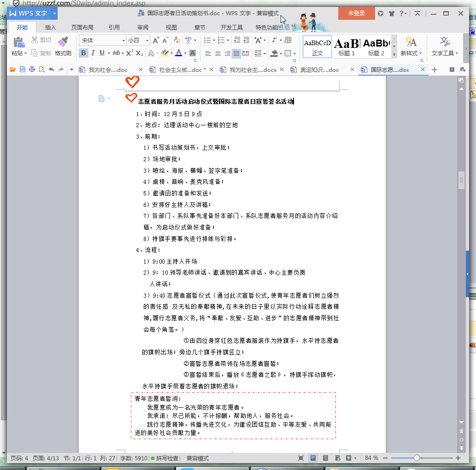Increase font size with A+ icon

[x=156, y=41]
